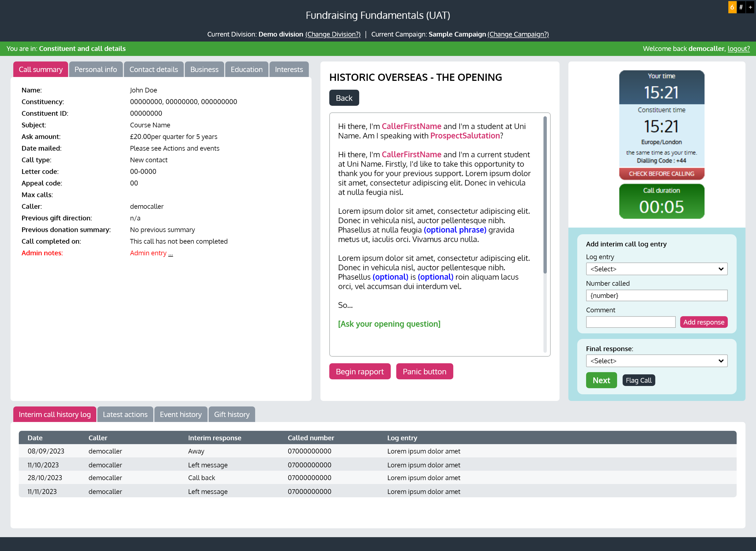Switch to Latest actions tab
This screenshot has height=551, width=756.
(x=125, y=414)
